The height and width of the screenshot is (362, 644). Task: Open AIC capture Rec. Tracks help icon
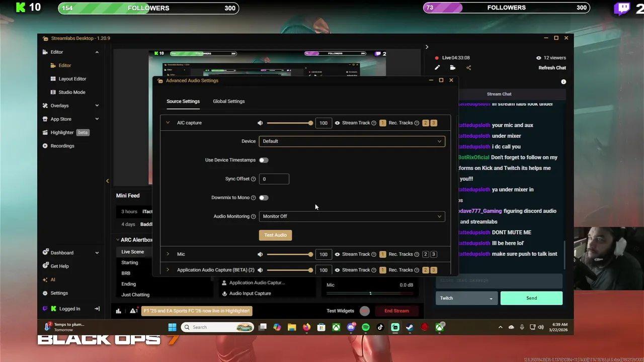pyautogui.click(x=417, y=123)
